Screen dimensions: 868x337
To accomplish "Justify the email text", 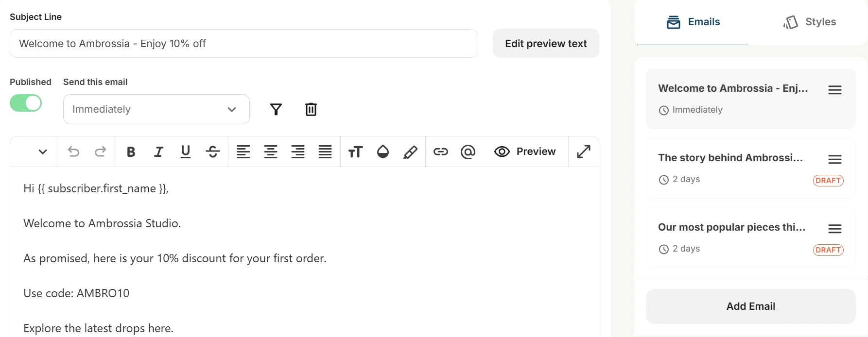I will (x=325, y=152).
